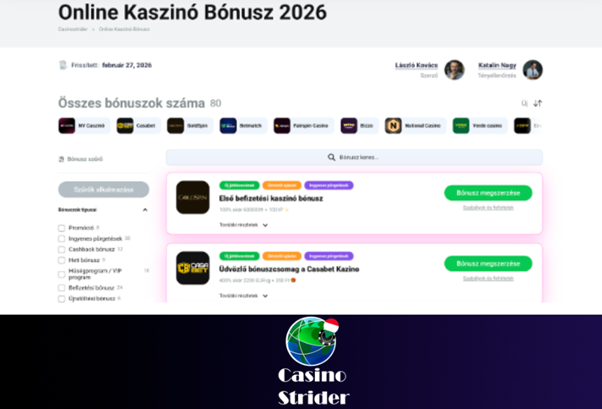Open Casinostrider breadcrumb link
Viewport: 602px width, 409px height.
tap(73, 29)
